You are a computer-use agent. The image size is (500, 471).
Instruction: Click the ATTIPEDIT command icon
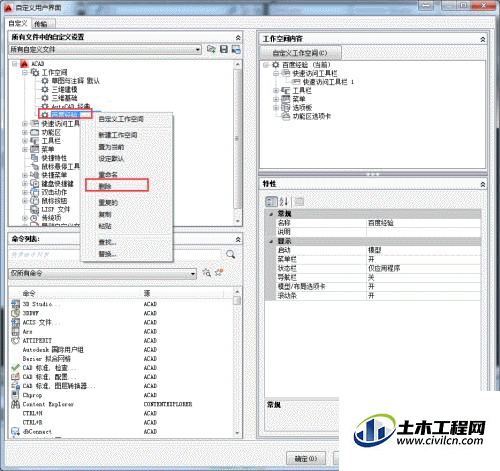tap(15, 340)
